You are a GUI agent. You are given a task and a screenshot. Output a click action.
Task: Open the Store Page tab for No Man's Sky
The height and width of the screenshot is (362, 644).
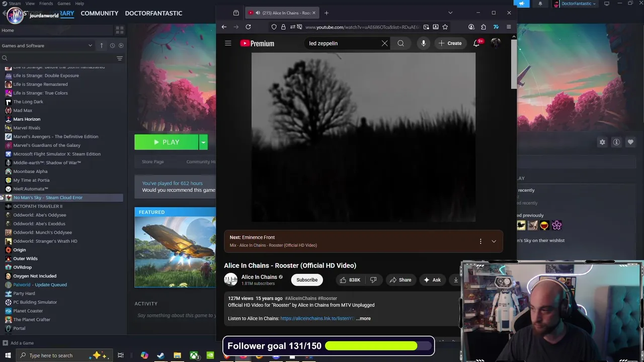point(152,161)
